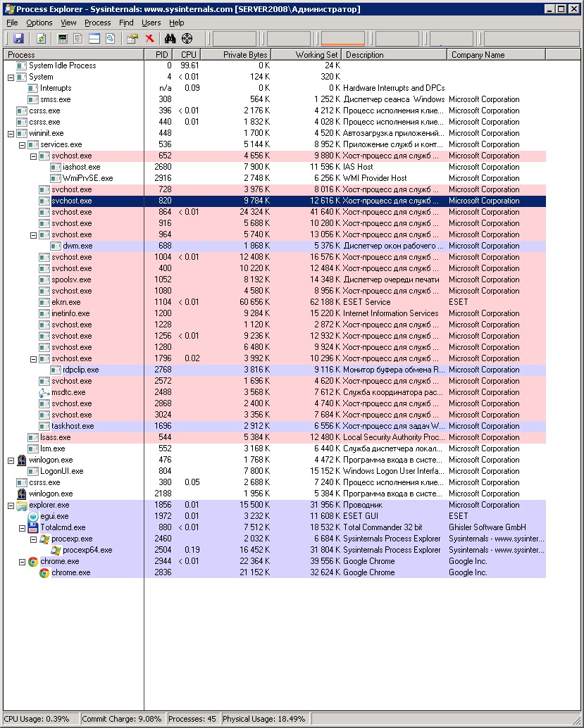This screenshot has height=728, width=584.
Task: Collapse the explorer.exe tree node
Action: (x=11, y=505)
